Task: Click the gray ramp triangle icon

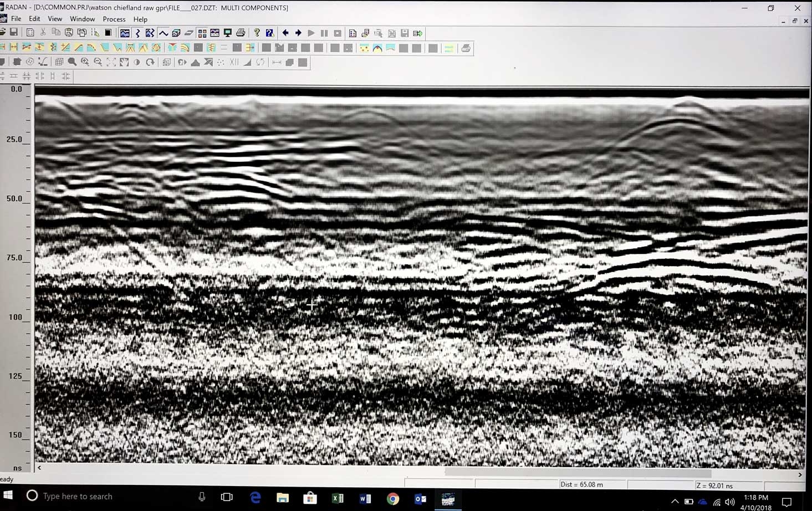Action: [247, 62]
